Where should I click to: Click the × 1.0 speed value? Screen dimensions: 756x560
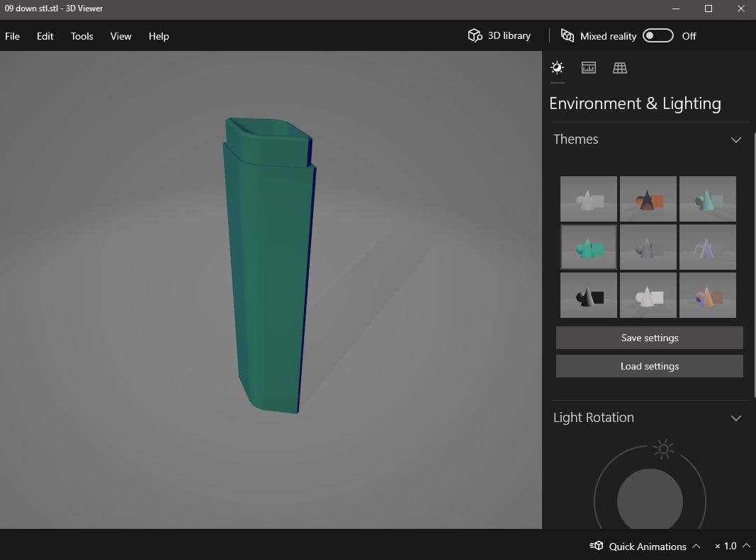click(726, 546)
